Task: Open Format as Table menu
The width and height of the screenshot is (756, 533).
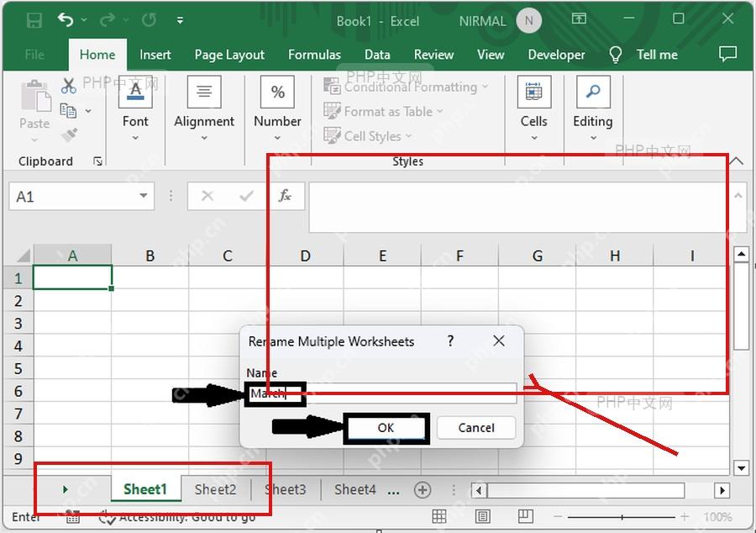Action: click(383, 112)
